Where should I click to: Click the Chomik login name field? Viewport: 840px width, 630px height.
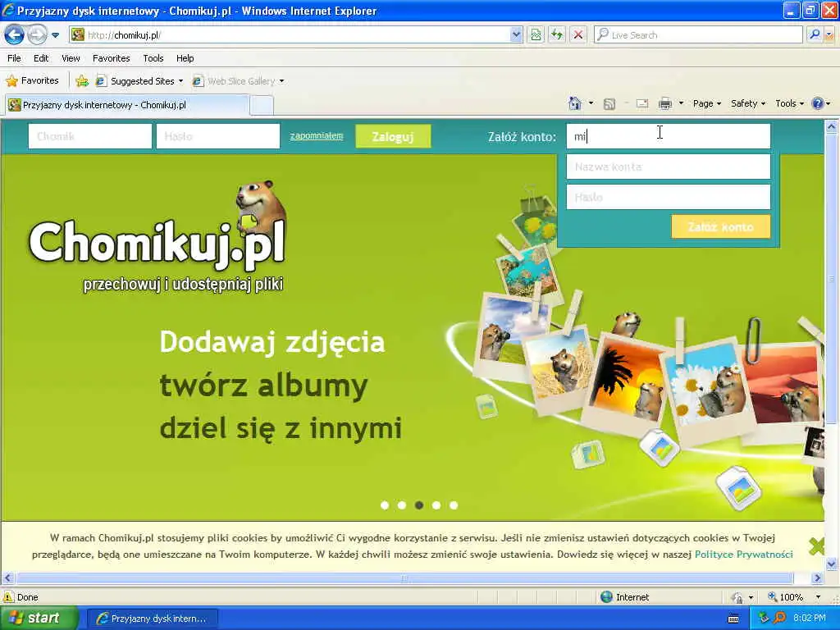[90, 136]
